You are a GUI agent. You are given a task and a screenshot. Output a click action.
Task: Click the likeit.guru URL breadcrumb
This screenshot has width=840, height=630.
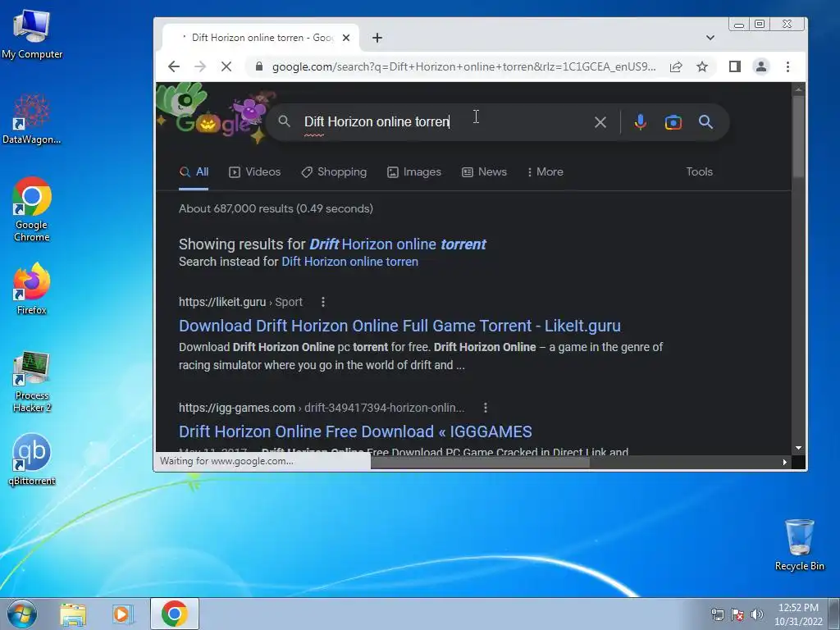pyautogui.click(x=240, y=302)
